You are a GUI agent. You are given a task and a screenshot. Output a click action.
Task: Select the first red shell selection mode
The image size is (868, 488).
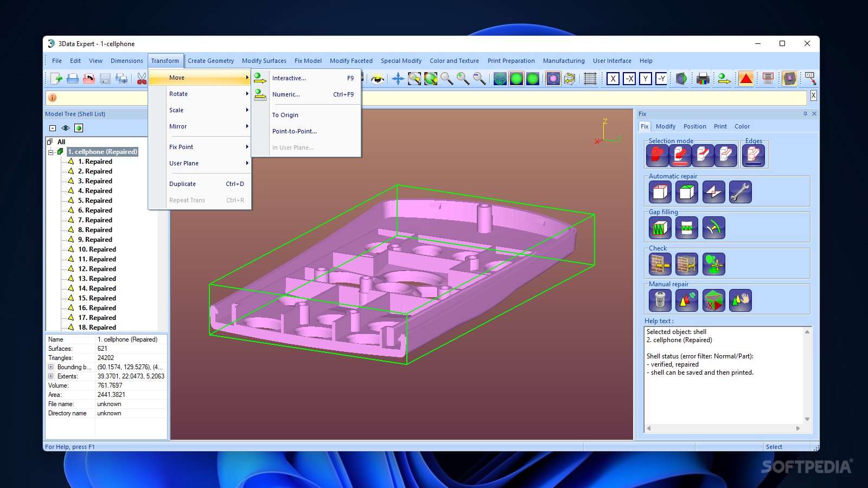pos(658,156)
